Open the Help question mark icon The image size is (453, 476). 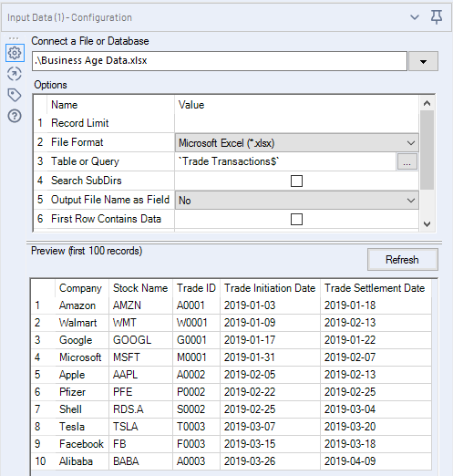[15, 116]
